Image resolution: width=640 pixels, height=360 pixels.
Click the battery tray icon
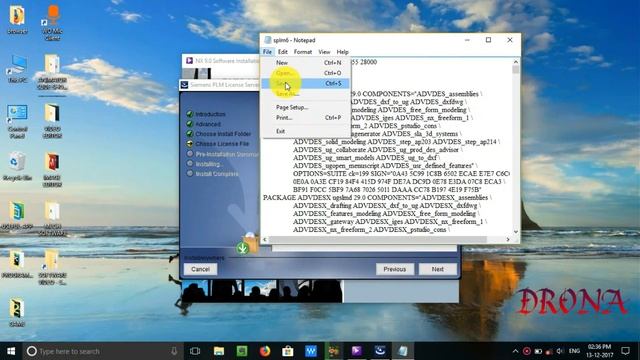tap(538, 351)
